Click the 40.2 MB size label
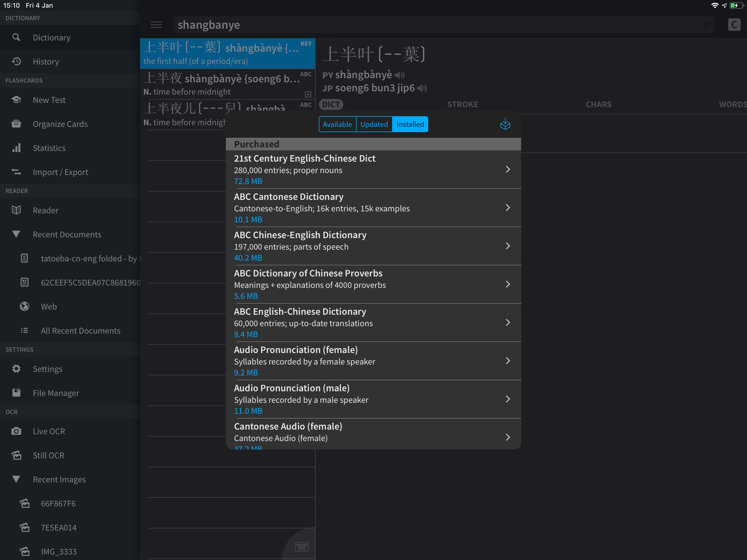 pyautogui.click(x=248, y=258)
